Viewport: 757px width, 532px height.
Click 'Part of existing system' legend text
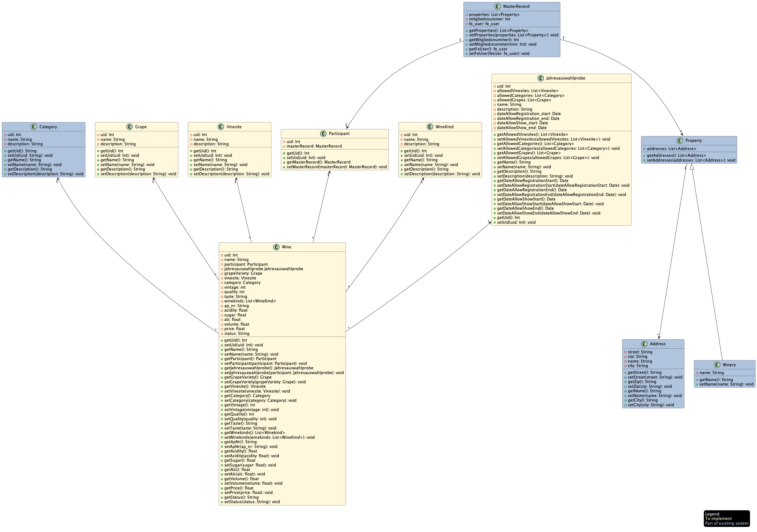726,523
